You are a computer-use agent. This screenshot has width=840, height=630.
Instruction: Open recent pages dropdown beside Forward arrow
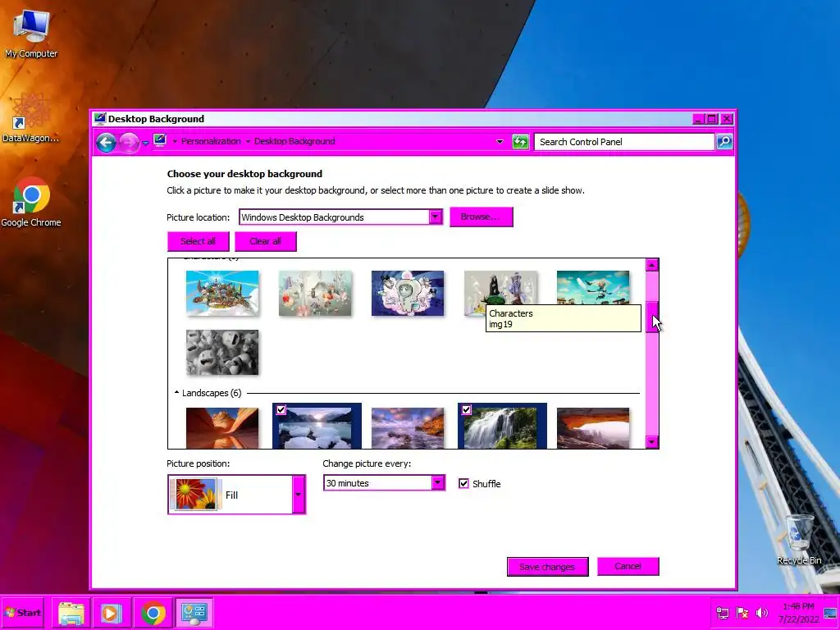coord(145,143)
